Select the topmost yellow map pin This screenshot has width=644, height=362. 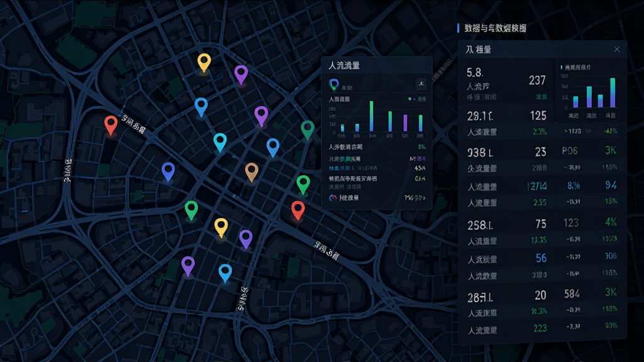click(x=204, y=63)
